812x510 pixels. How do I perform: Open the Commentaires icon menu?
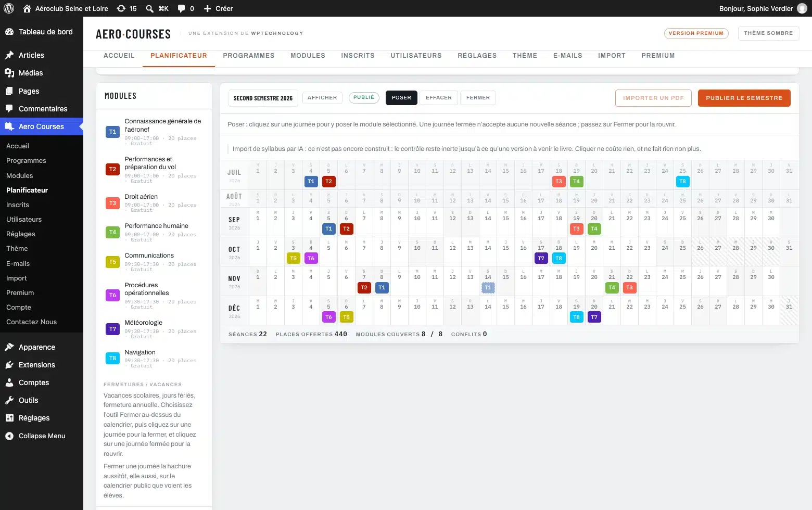pyautogui.click(x=9, y=109)
